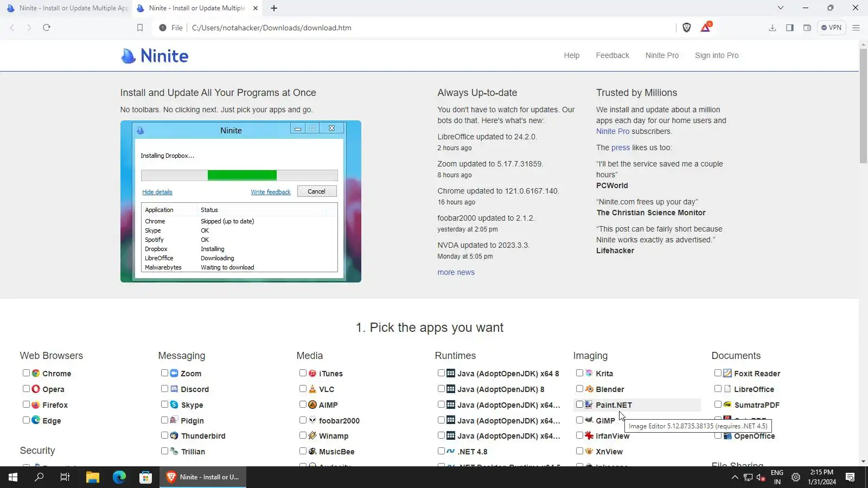The height and width of the screenshot is (488, 868).
Task: Switch to the first Ninite browser tab
Action: click(66, 8)
